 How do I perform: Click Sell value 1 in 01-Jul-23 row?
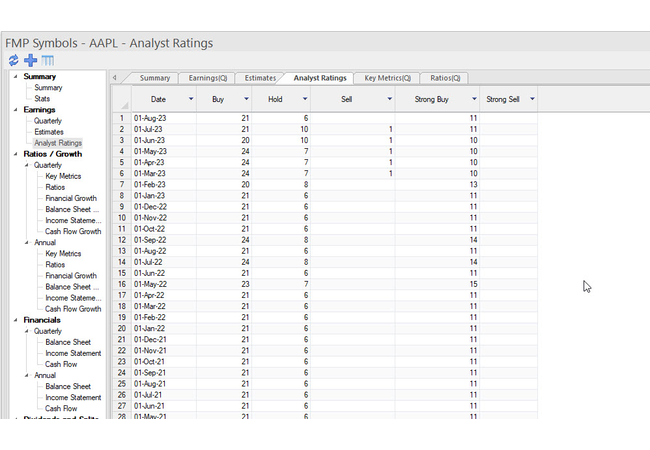point(352,129)
